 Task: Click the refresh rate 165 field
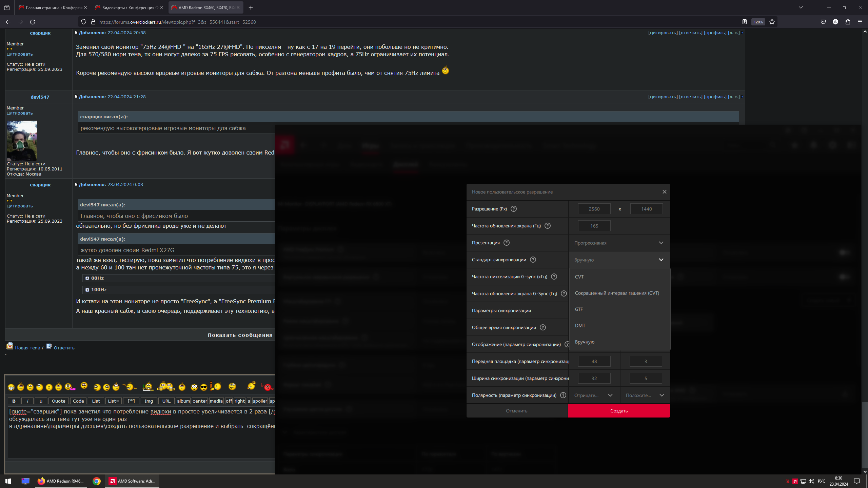594,226
